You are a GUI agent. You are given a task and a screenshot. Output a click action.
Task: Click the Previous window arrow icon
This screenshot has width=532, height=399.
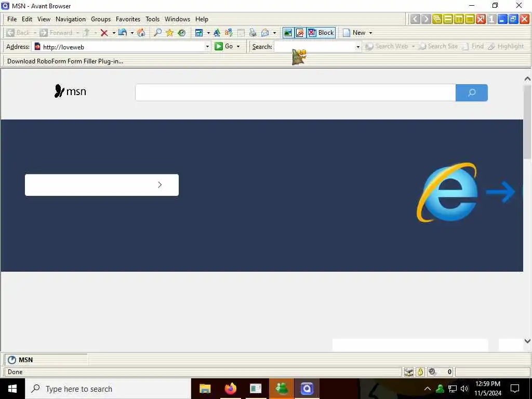pos(415,19)
